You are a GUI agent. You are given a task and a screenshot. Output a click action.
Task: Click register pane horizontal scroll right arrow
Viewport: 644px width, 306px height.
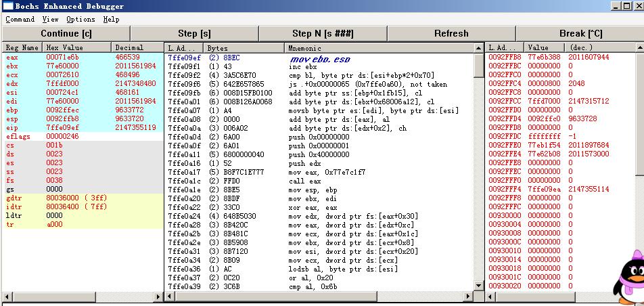(158, 296)
